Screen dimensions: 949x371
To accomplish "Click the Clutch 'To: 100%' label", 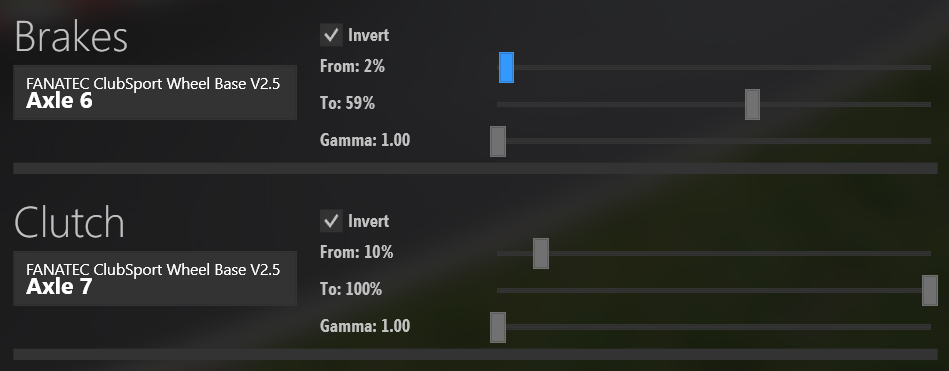I will pos(351,289).
